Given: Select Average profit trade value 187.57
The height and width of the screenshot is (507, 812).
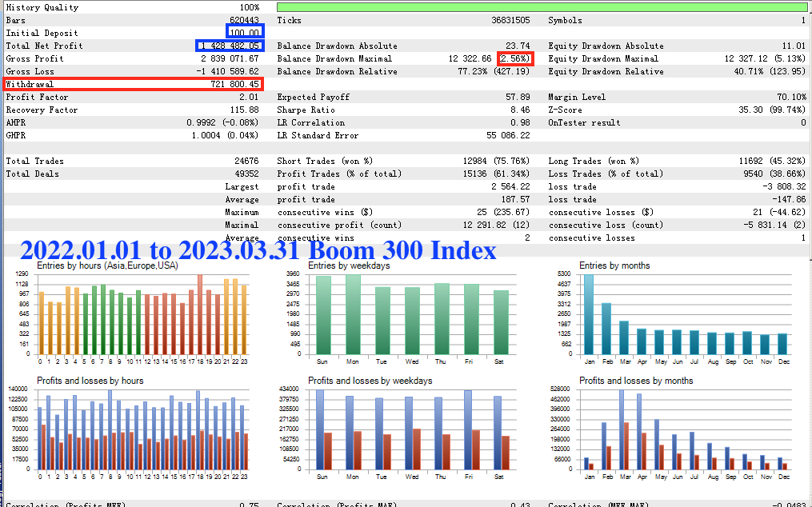Looking at the screenshot, I should pos(516,199).
